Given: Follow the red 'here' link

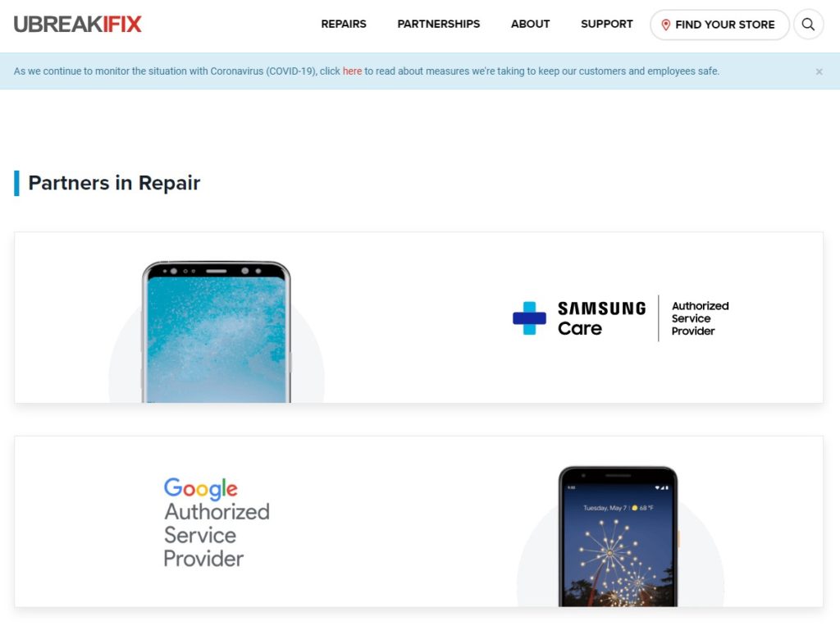Looking at the screenshot, I should pos(352,71).
